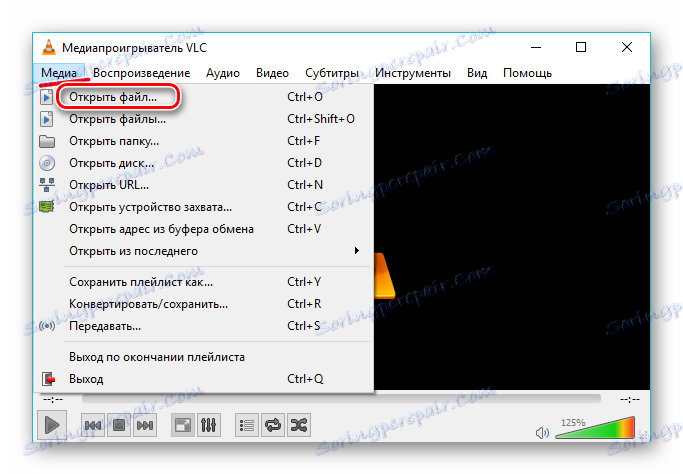Choose Передавать... menu entry

[204, 326]
